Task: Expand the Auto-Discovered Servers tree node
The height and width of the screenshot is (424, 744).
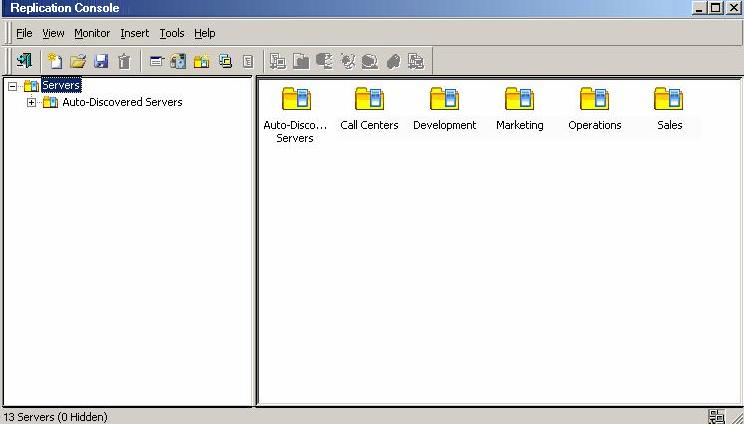Action: pos(32,102)
